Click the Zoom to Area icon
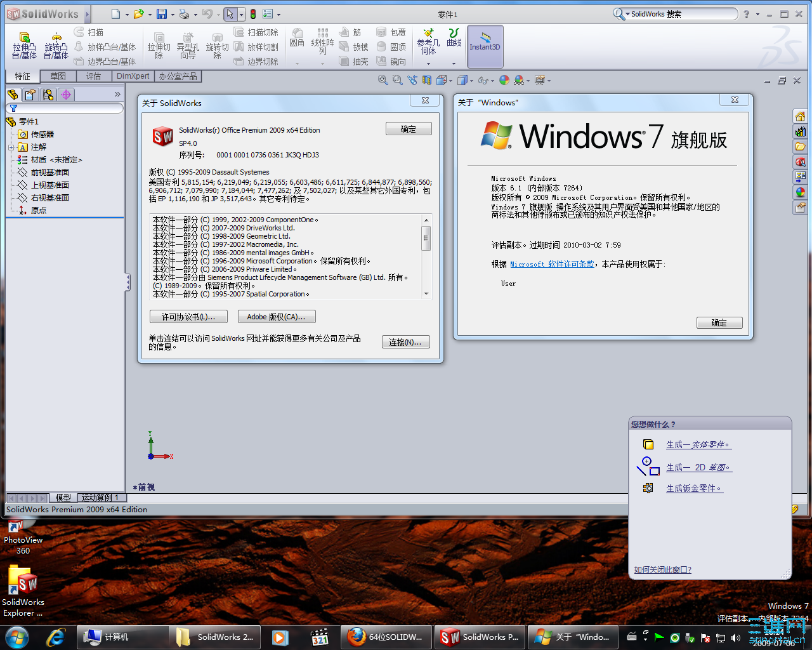 coord(397,80)
